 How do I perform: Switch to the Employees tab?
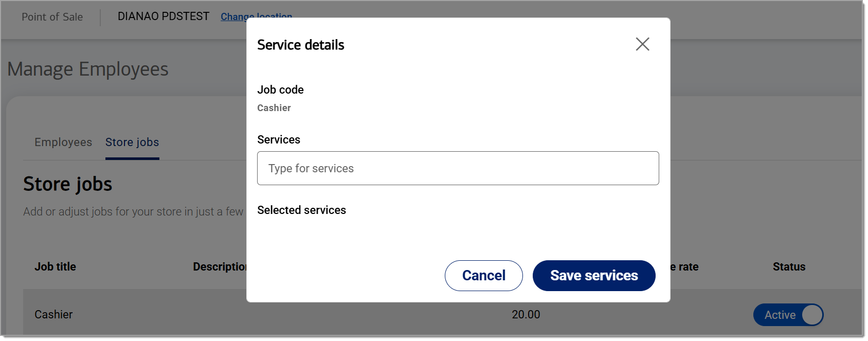pyautogui.click(x=63, y=142)
